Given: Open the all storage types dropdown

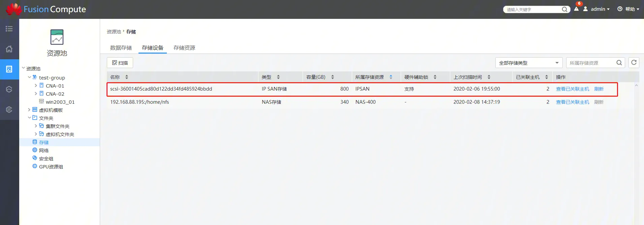Looking at the screenshot, I should tap(528, 63).
